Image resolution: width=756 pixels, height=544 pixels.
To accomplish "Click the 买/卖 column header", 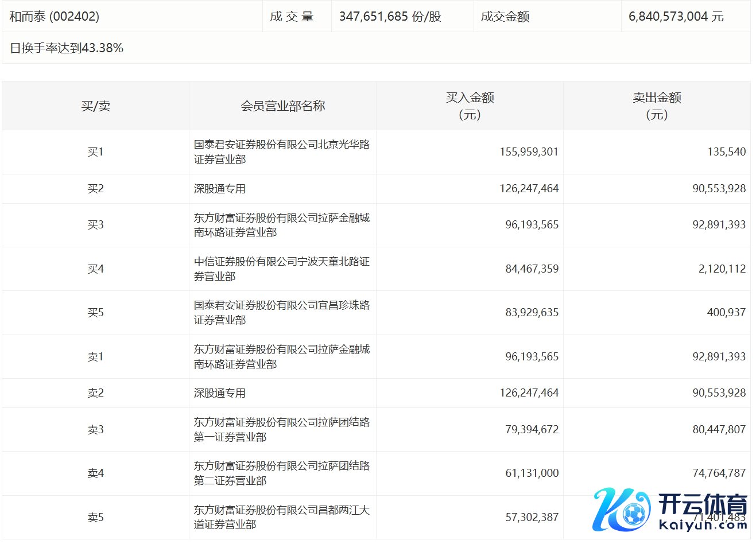I will (95, 106).
